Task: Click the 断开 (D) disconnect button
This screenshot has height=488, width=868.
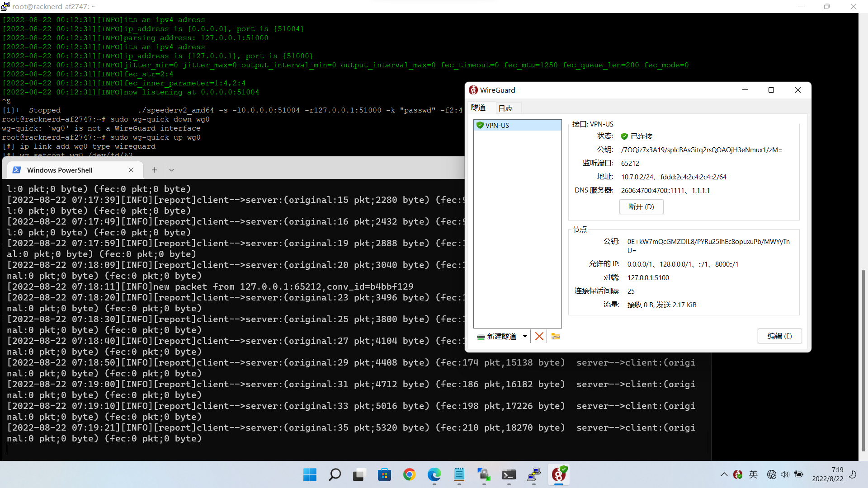Action: click(641, 206)
